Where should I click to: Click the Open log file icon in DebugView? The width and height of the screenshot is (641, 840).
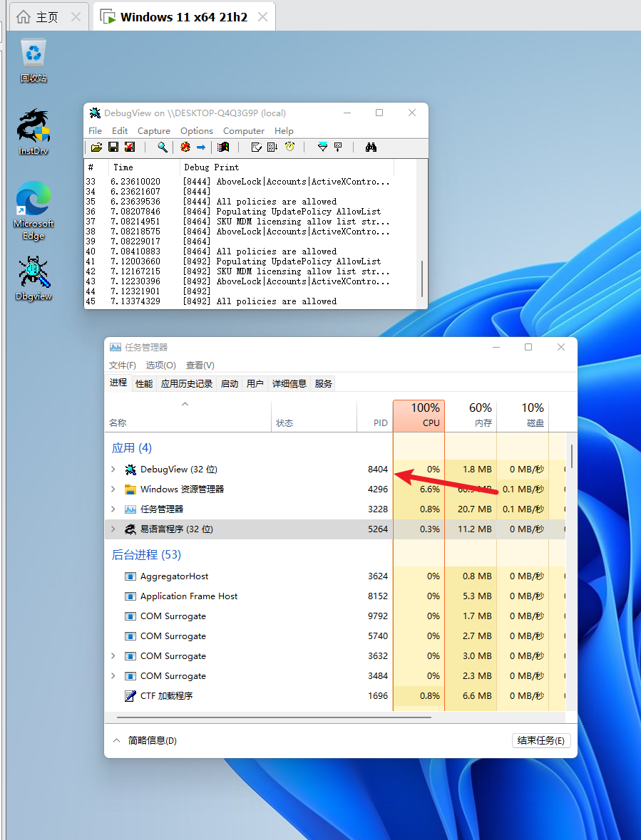point(96,147)
